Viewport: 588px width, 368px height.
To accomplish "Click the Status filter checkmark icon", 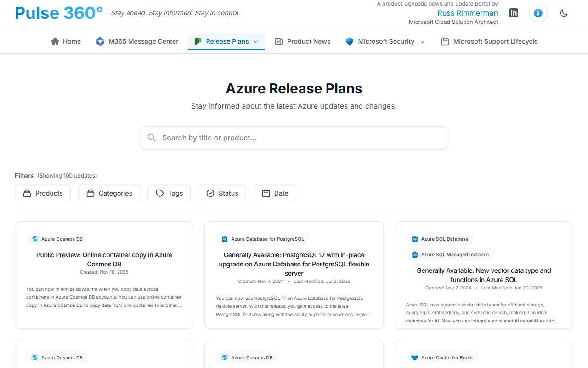I will click(210, 193).
